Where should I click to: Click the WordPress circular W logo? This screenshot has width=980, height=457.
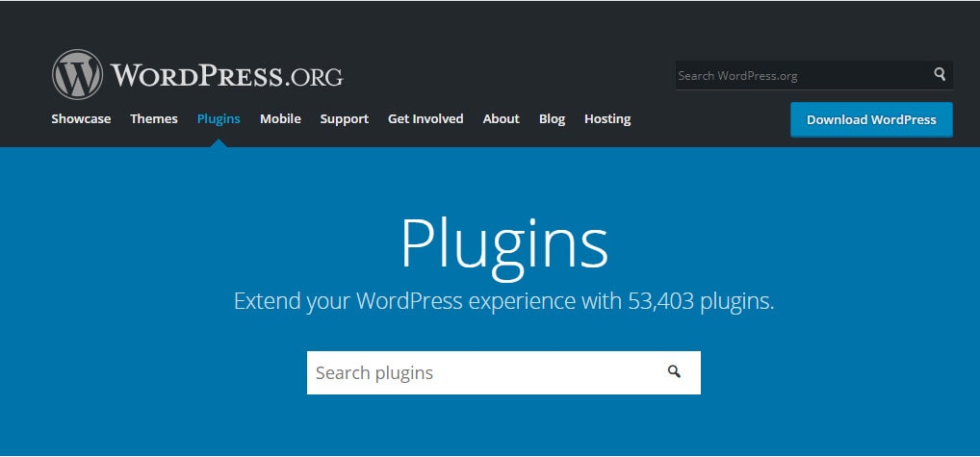point(78,75)
